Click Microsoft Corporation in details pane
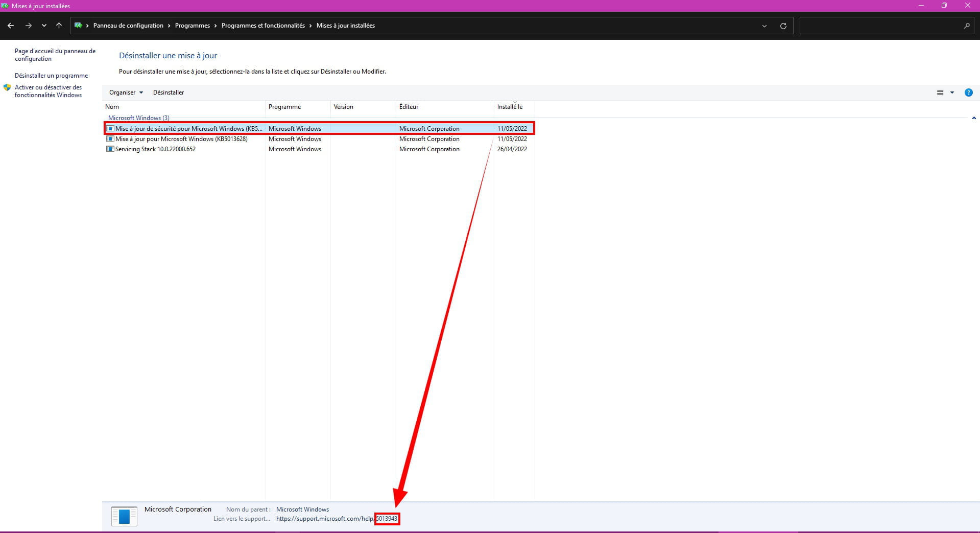Screen dimensions: 980x533 [x=178, y=509]
